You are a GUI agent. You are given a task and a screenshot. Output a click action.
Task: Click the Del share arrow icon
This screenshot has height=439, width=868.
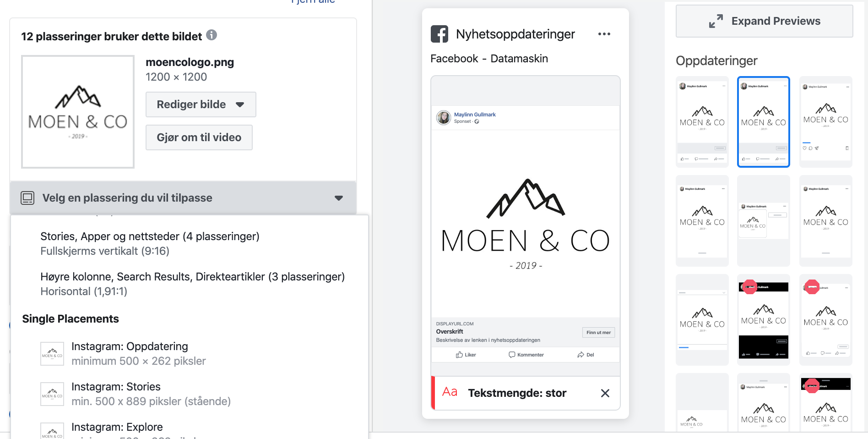pos(580,355)
